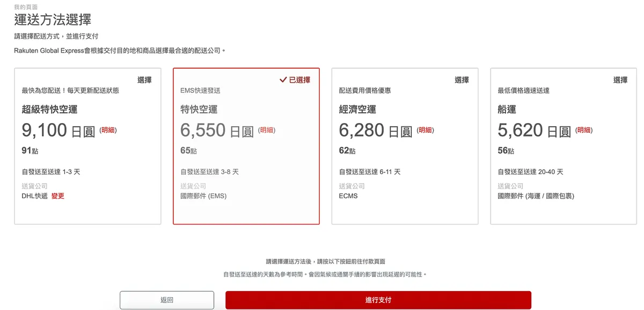Select the 超級特快空運 shipping option

point(144,80)
